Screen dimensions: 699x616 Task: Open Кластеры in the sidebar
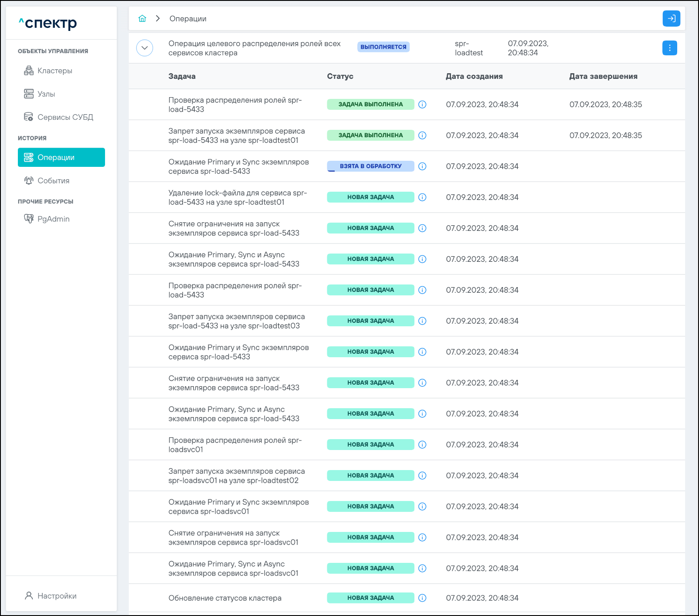[x=54, y=71]
